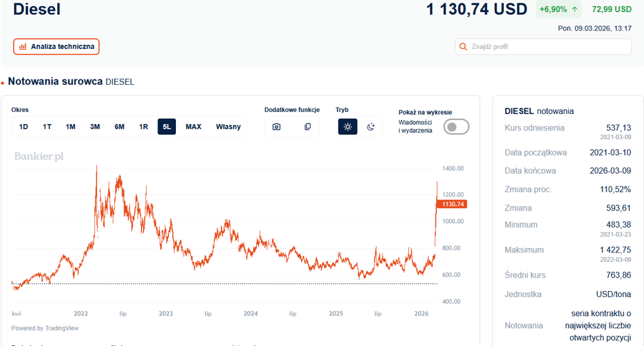Viewport: 644px width, 346px height.
Task: Click the bar chart icon in Analiza techniczna
Action: coord(23,47)
